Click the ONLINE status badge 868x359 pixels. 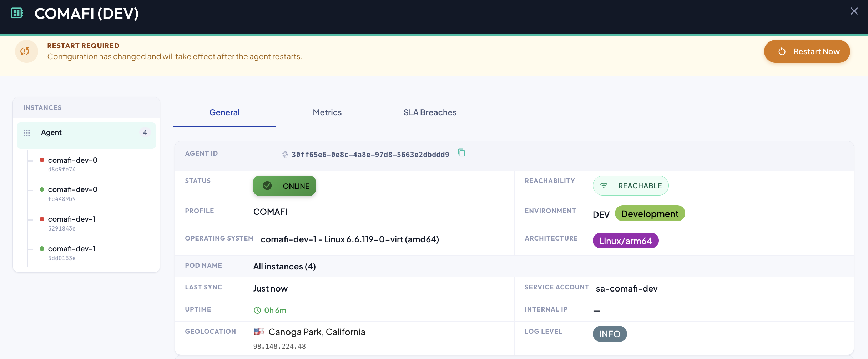coord(284,186)
